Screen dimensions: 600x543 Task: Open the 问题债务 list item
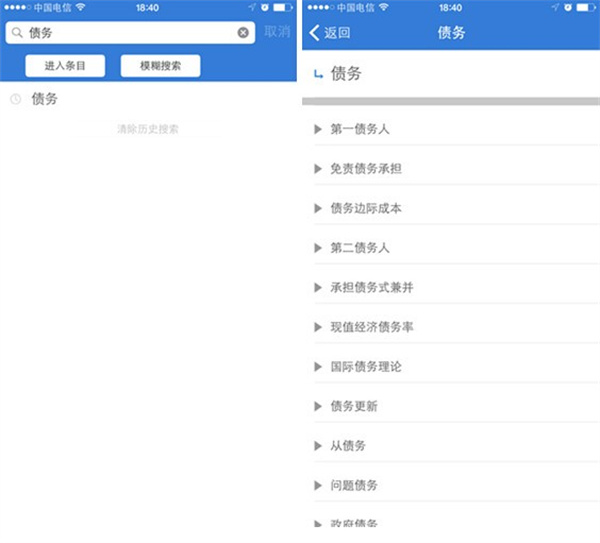point(354,485)
